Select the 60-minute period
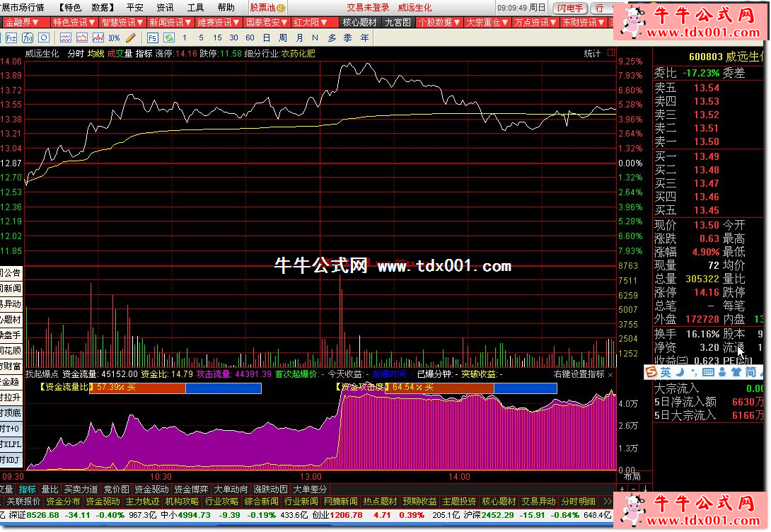771x532 pixels. click(250, 37)
